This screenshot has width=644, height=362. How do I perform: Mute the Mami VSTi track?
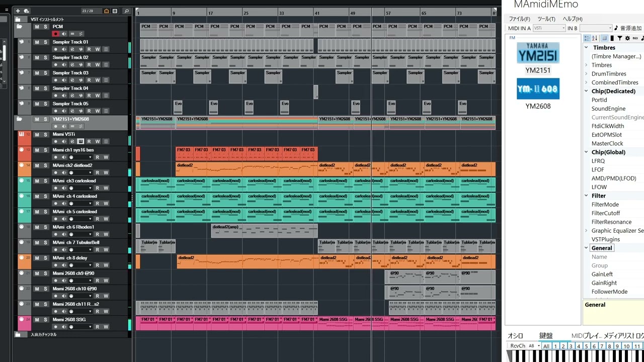click(37, 134)
